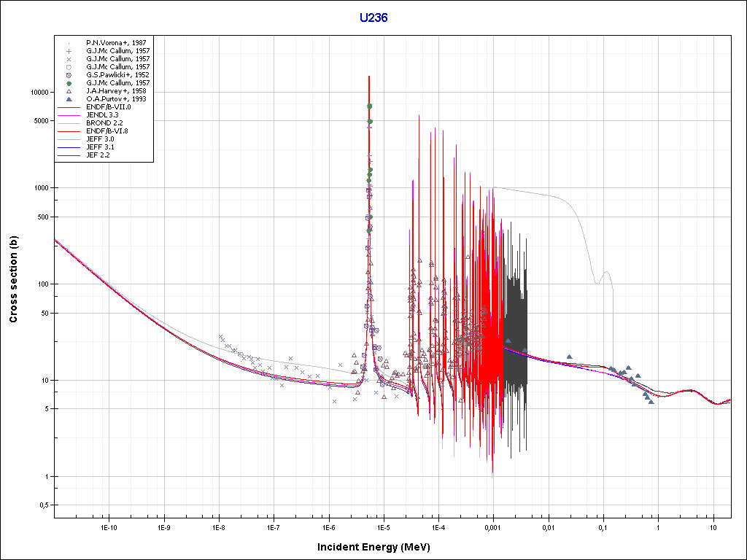This screenshot has width=747, height=560.
Task: Select the blue JEFF 3.1 line sample
Action: click(x=68, y=147)
